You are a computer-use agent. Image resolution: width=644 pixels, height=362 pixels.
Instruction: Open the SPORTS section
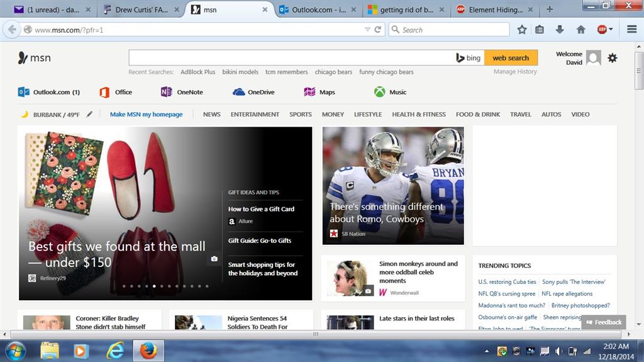click(x=300, y=115)
